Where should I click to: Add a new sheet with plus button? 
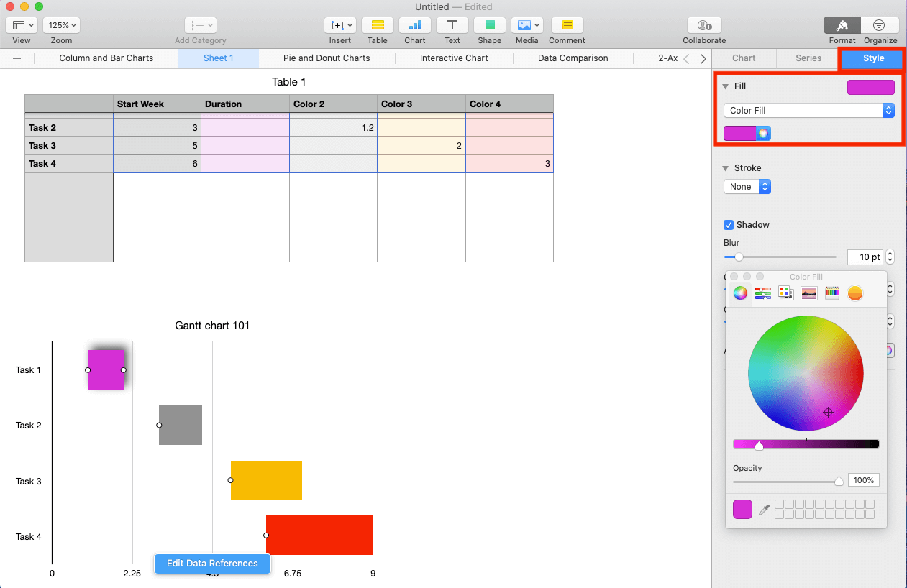[x=17, y=58]
